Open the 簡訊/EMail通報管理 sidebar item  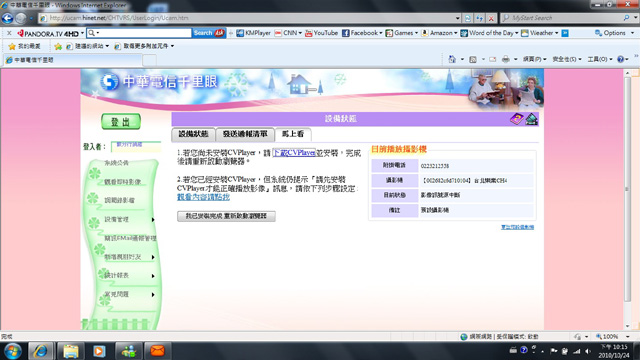click(x=130, y=238)
